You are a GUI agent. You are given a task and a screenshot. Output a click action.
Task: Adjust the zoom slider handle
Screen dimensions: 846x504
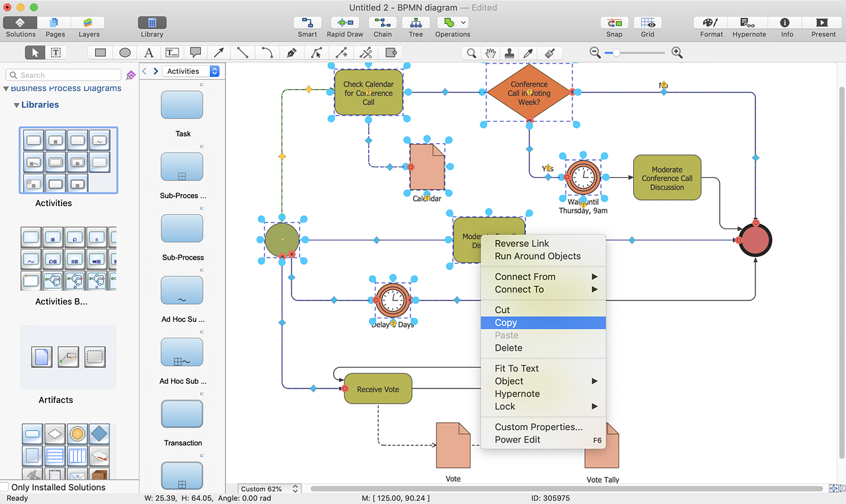tap(617, 53)
